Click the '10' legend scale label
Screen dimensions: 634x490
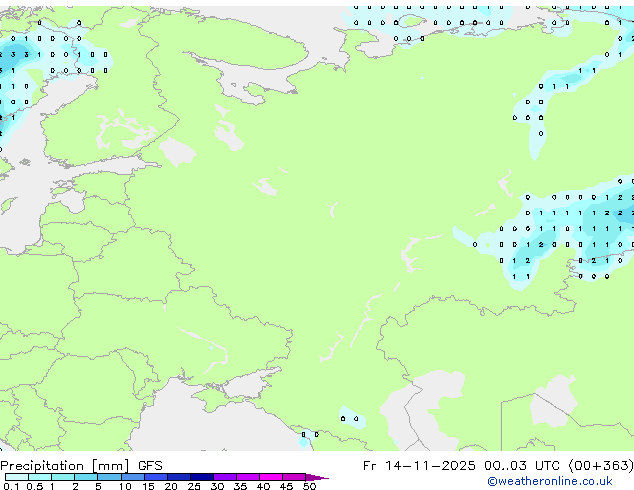[x=125, y=486]
